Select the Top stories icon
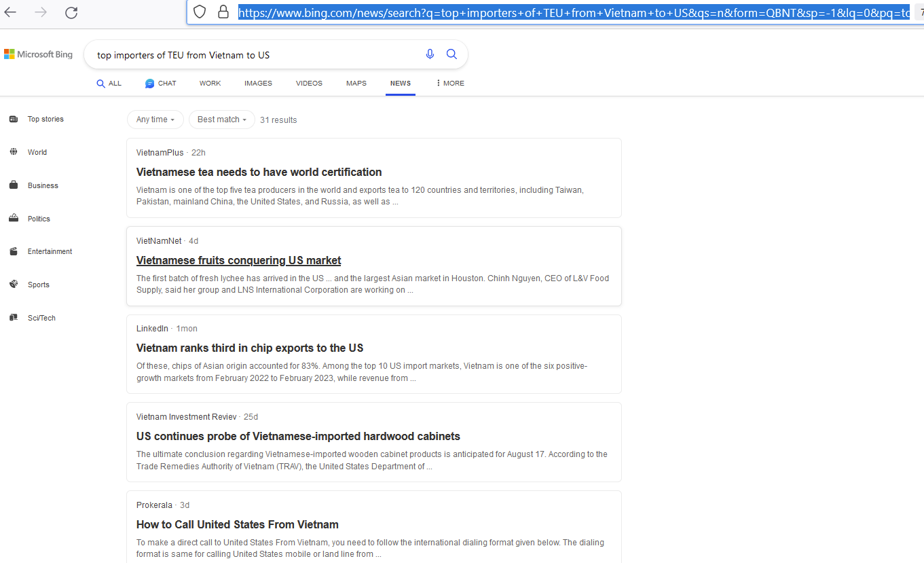 click(14, 119)
